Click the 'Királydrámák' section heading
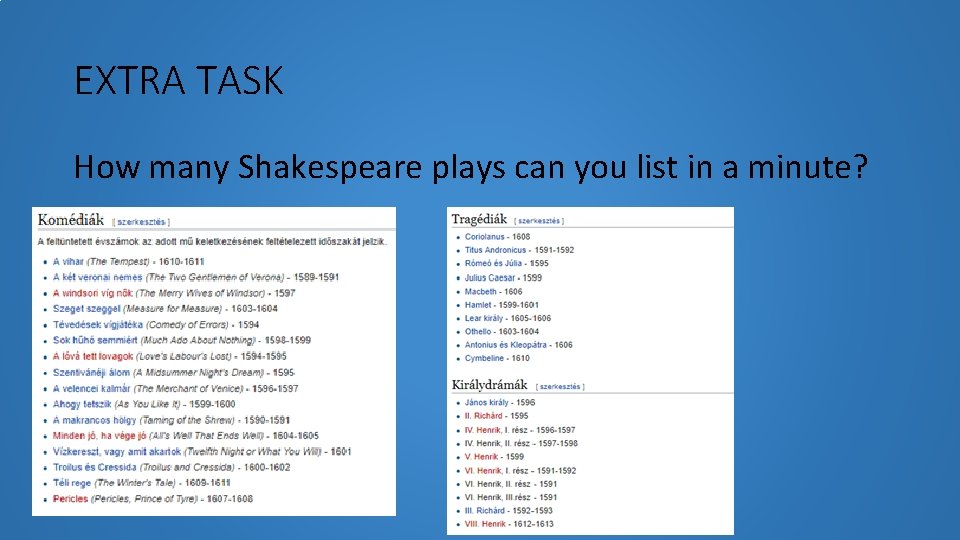This screenshot has width=960, height=540. (x=489, y=385)
